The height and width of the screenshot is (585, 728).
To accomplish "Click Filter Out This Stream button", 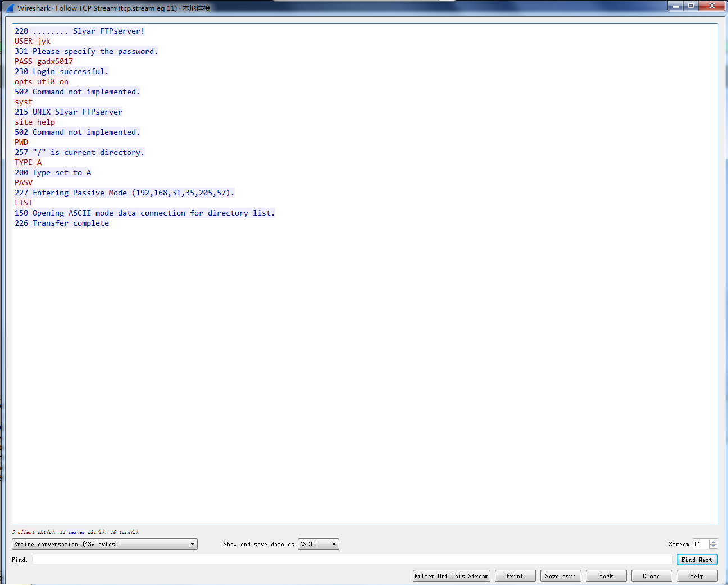I will pos(452,576).
